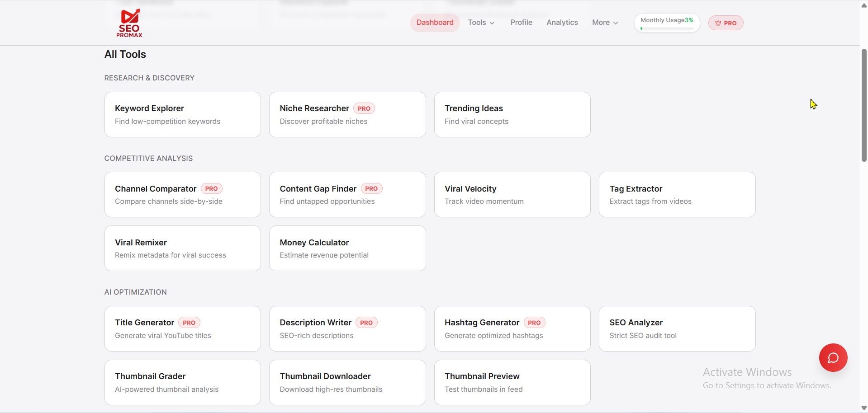This screenshot has width=868, height=413.
Task: Open the Keyword Explorer tool
Action: (x=182, y=114)
